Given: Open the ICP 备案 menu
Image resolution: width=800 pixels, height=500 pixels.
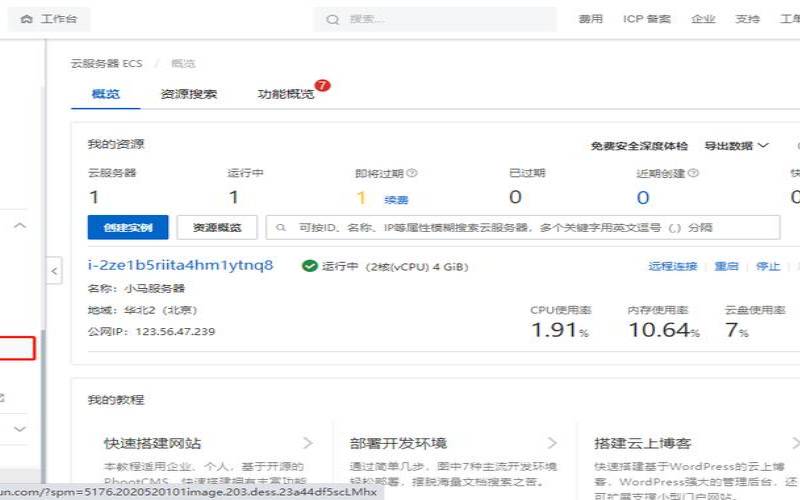Looking at the screenshot, I should [646, 19].
